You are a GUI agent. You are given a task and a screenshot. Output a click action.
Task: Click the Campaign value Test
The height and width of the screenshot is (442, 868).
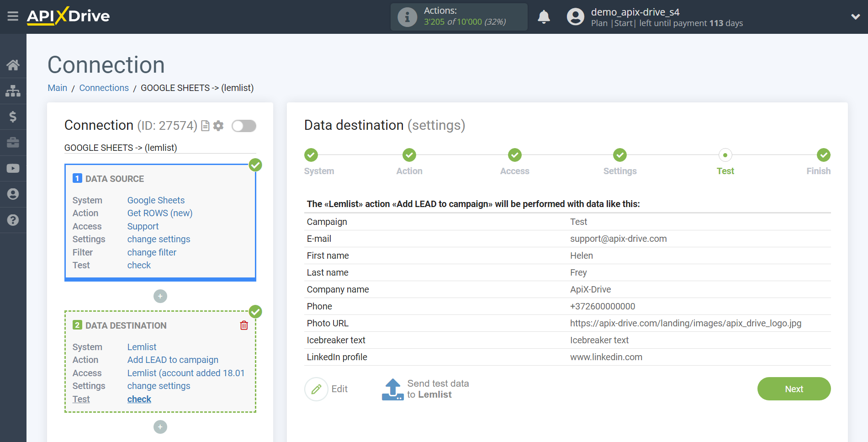click(578, 222)
